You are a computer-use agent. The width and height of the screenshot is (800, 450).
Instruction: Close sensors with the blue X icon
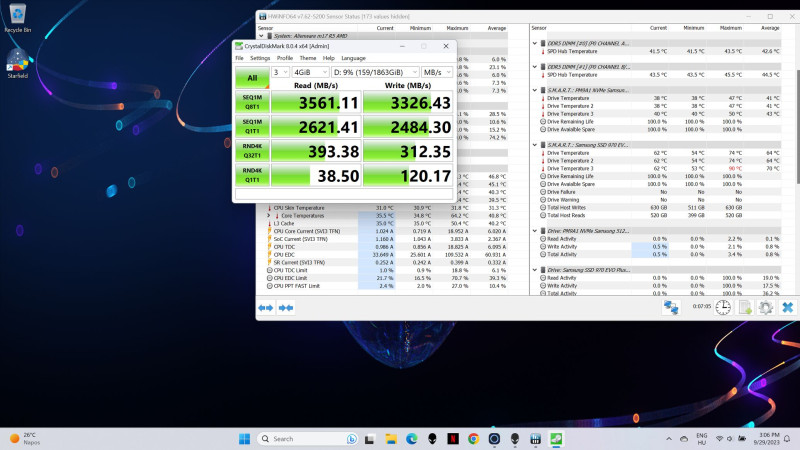[788, 307]
